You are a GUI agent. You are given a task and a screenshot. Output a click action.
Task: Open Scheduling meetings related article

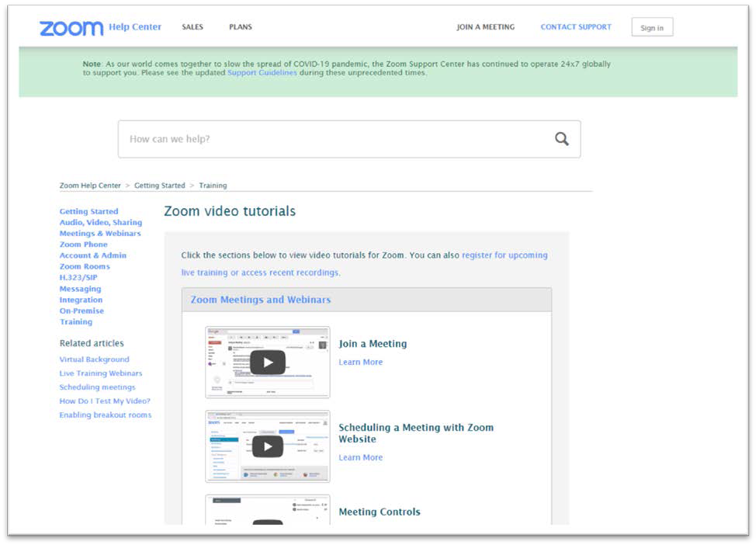coord(97,387)
